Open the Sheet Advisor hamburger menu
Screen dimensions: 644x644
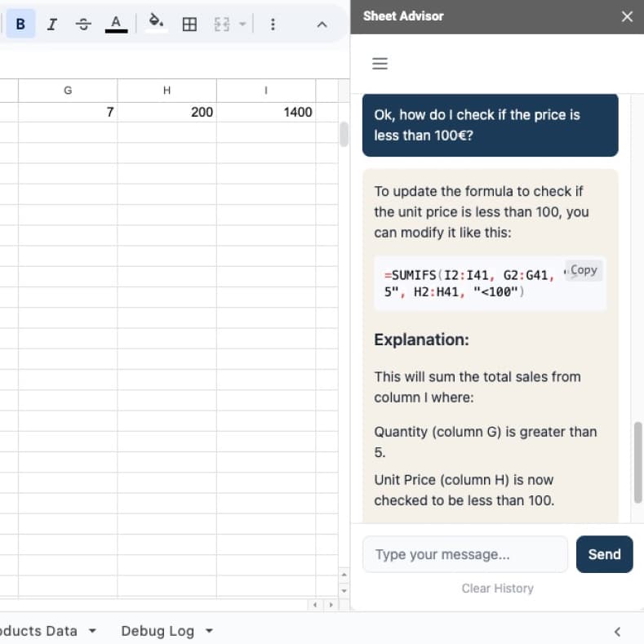coord(380,64)
